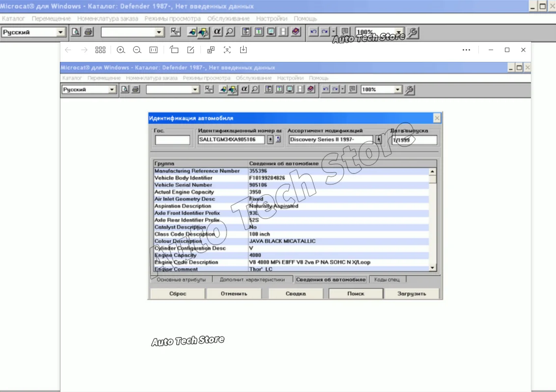Image resolution: width=556 pixels, height=392 pixels.
Task: Click print preview icon in background Microcat toolbar
Action: (76, 32)
